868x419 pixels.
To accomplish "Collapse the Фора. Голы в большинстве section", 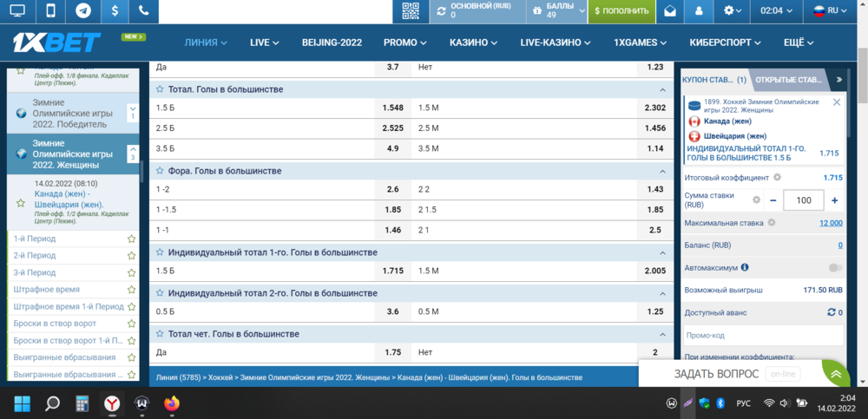I will pos(662,172).
